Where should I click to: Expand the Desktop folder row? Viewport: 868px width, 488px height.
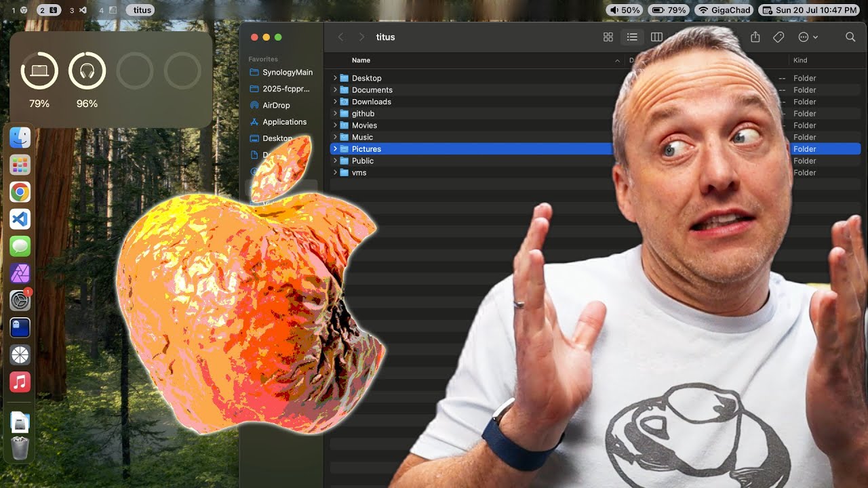335,78
